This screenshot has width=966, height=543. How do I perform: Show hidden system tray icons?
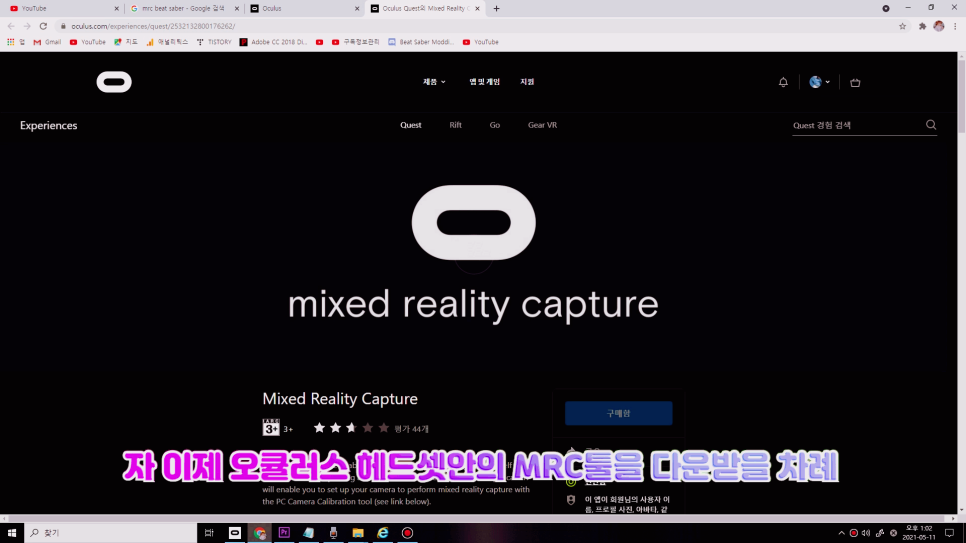841,533
